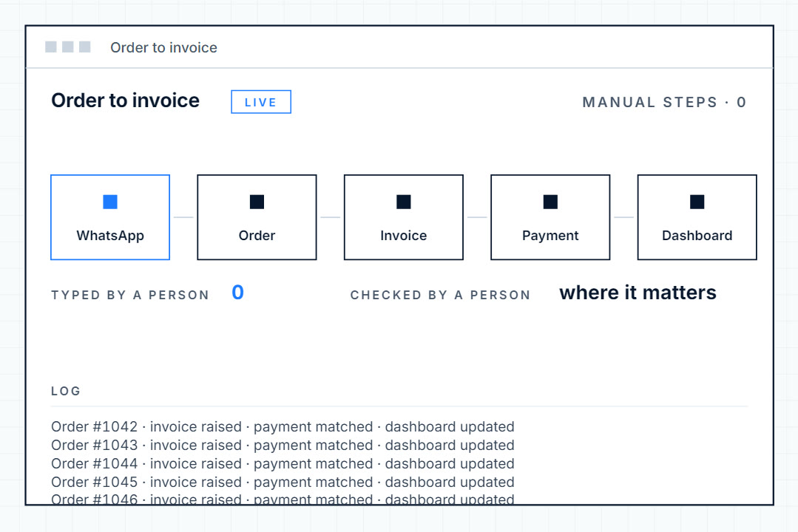This screenshot has height=532, width=798.
Task: Click the dark square icon in Invoice card
Action: 404,202
